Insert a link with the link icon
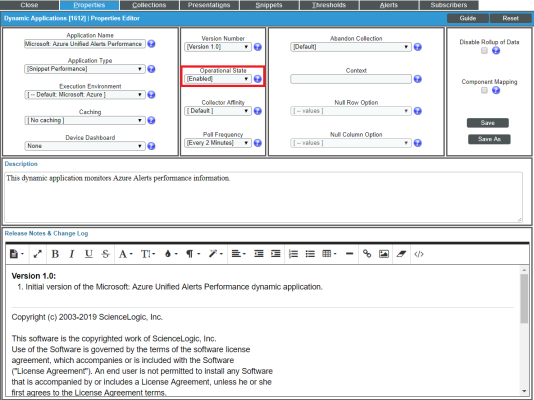534x400 pixels. pyautogui.click(x=367, y=254)
